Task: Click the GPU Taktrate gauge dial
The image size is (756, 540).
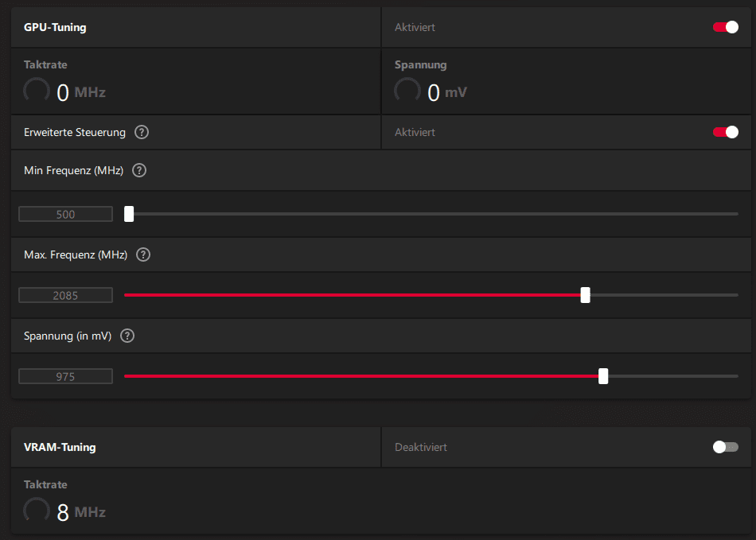Action: pos(37,91)
